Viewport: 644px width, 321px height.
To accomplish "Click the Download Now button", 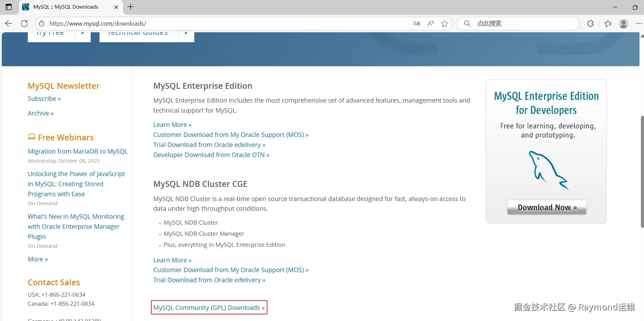I will click(547, 207).
